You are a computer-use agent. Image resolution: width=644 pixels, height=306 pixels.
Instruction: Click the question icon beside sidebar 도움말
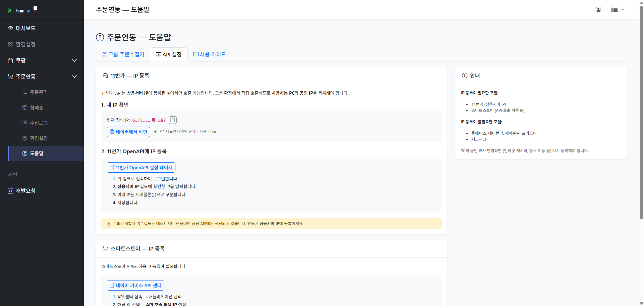25,154
